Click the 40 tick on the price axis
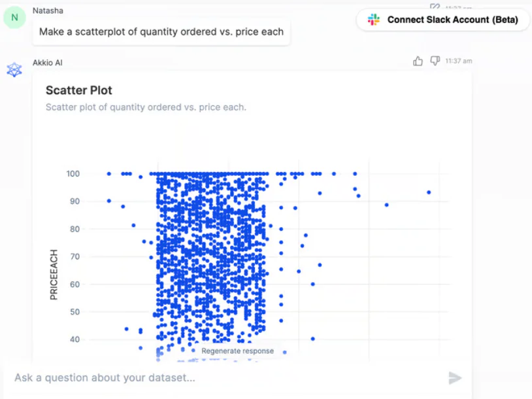The height and width of the screenshot is (399, 532). [75, 339]
